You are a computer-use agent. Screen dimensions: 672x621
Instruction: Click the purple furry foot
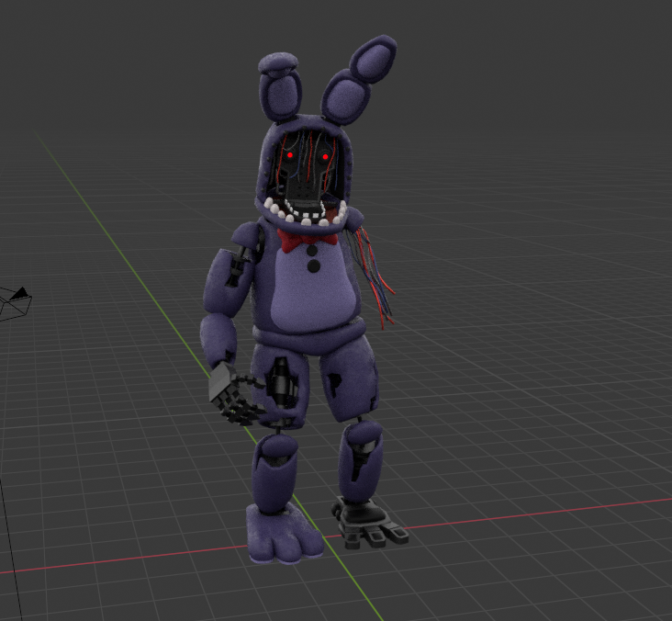coord(284,534)
